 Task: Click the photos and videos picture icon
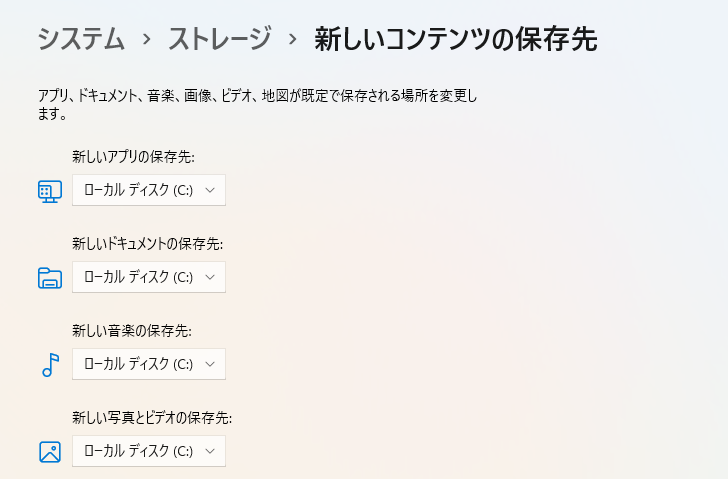coord(50,452)
